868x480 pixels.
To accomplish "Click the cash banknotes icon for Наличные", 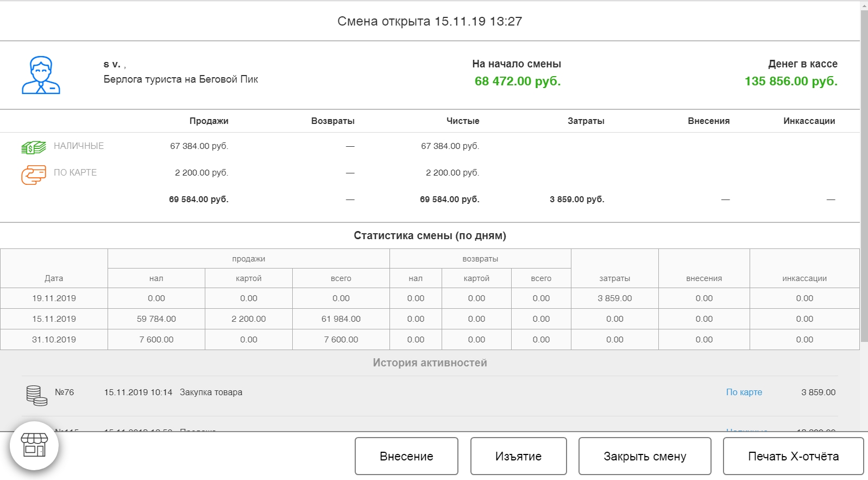I will [x=34, y=147].
